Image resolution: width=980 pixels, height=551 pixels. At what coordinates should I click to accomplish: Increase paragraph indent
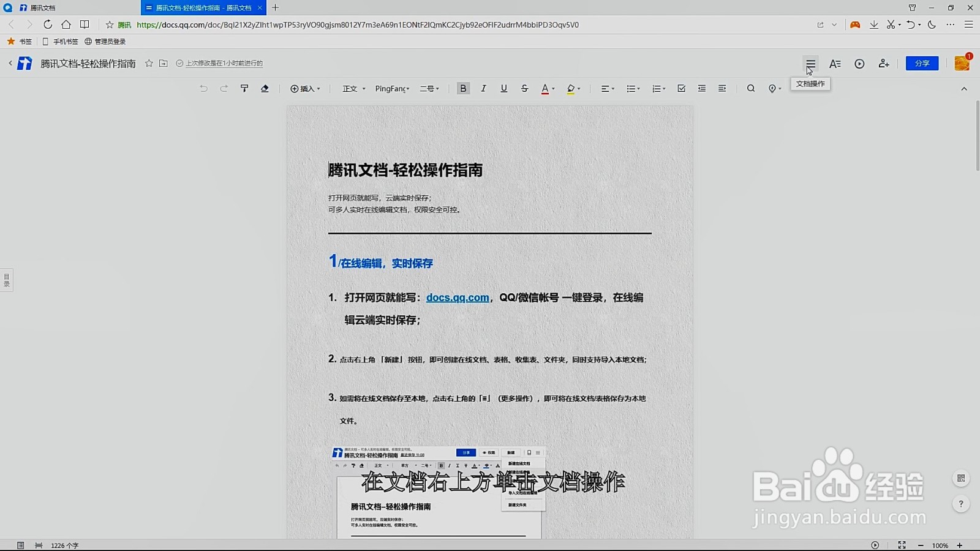tap(722, 89)
